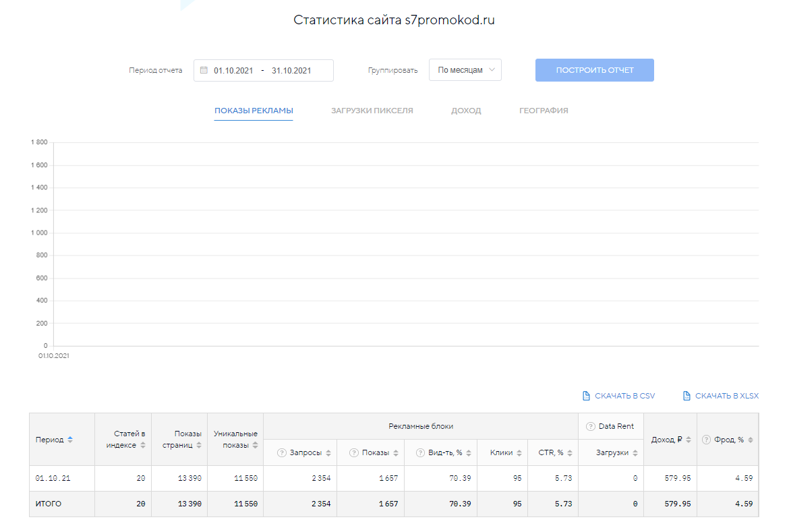Sort by CTR, % arrows
789x532 pixels.
[570, 452]
